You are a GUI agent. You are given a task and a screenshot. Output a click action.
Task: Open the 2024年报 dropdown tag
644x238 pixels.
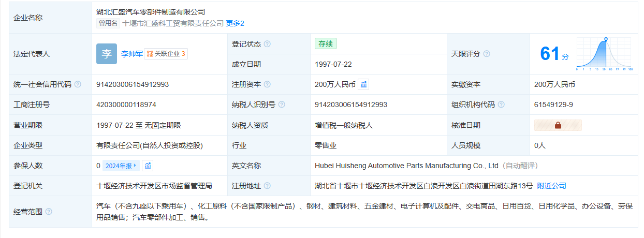pyautogui.click(x=121, y=166)
